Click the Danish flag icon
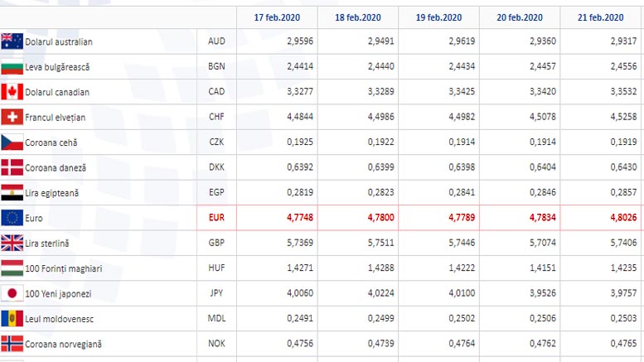Viewport: 644px width, 362px height. tap(12, 167)
